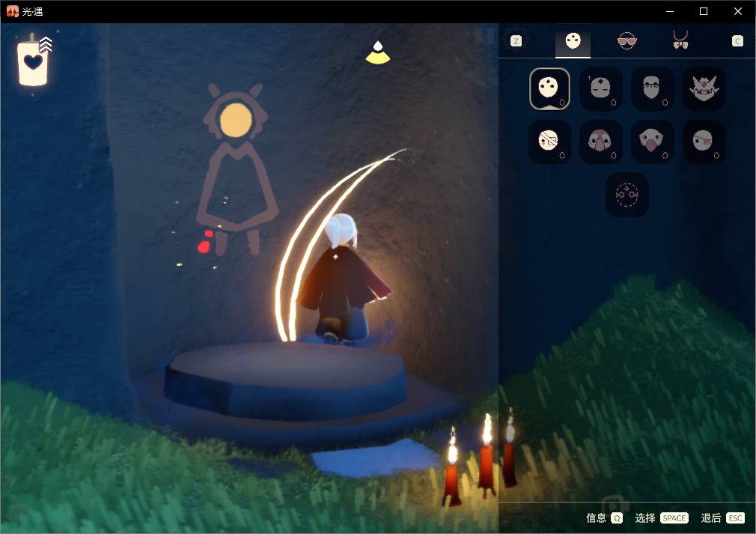Maximize the 光·遇 window
This screenshot has width=756, height=534.
point(704,11)
